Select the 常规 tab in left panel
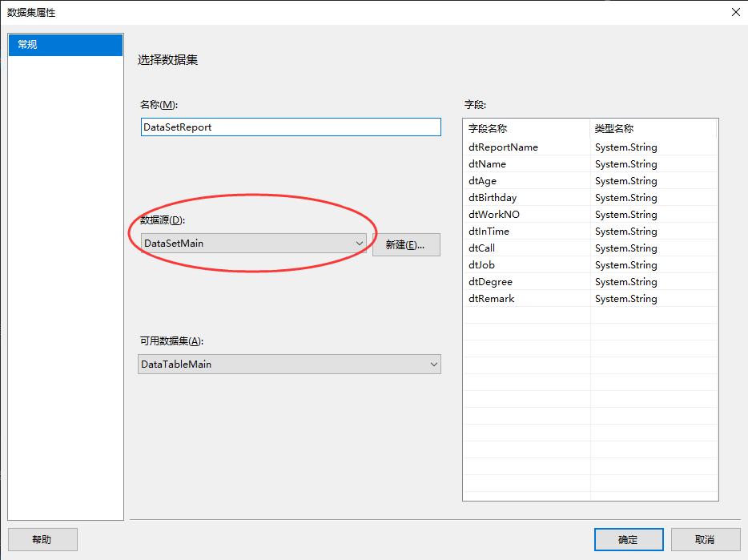Image resolution: width=748 pixels, height=560 pixels. click(66, 45)
